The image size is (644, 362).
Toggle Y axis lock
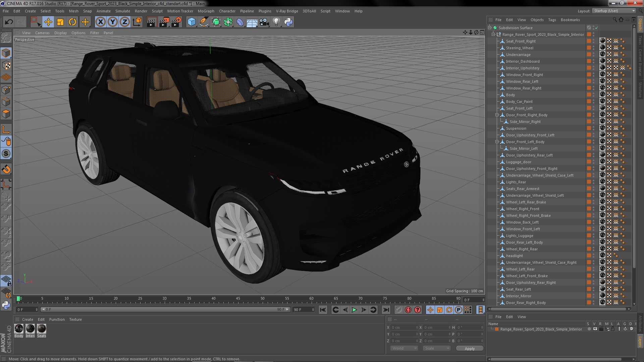click(113, 22)
